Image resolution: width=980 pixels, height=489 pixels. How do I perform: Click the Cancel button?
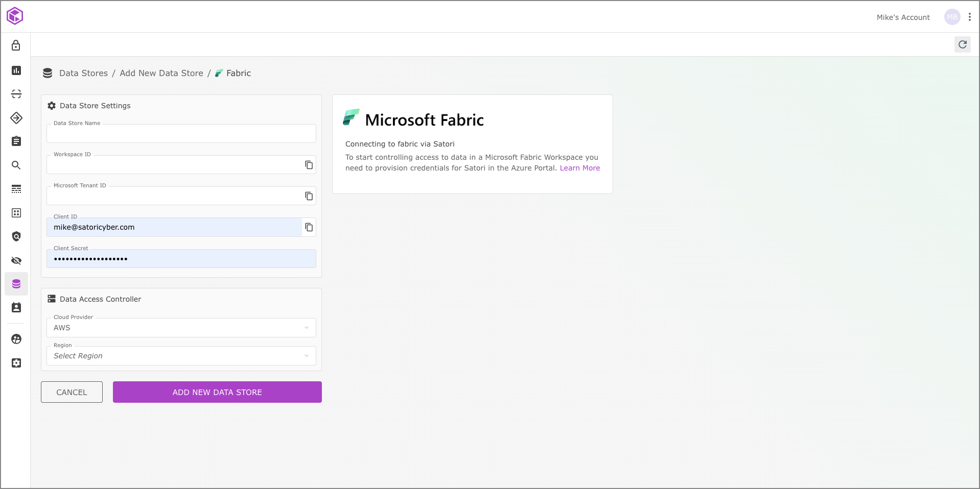click(x=72, y=392)
